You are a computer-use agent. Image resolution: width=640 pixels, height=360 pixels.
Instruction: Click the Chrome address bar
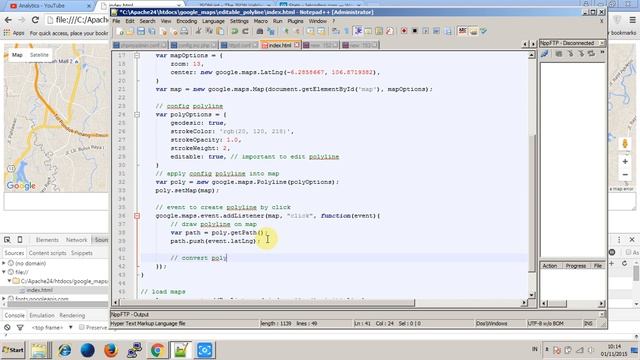78,20
